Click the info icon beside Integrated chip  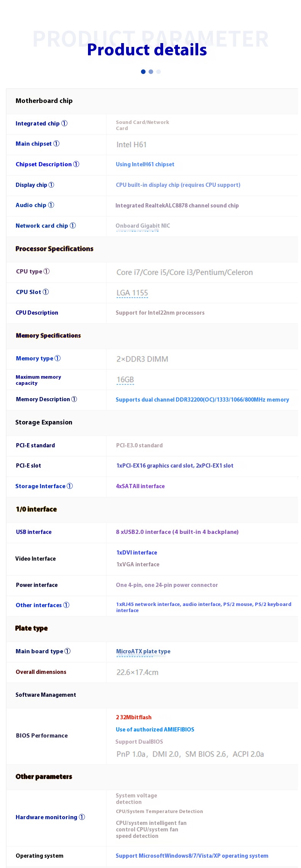click(x=64, y=123)
